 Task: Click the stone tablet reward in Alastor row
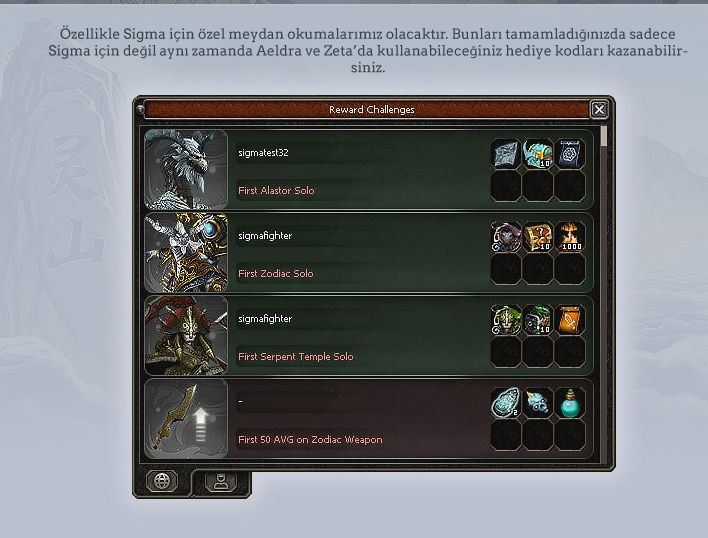(506, 153)
